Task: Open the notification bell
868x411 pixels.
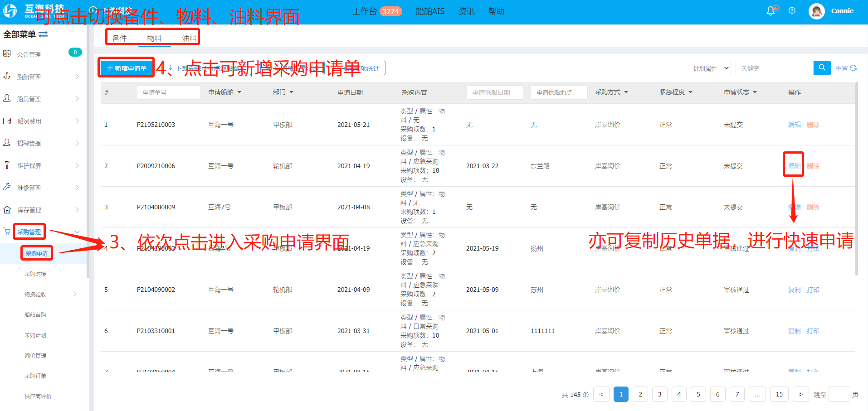Action: (x=771, y=11)
